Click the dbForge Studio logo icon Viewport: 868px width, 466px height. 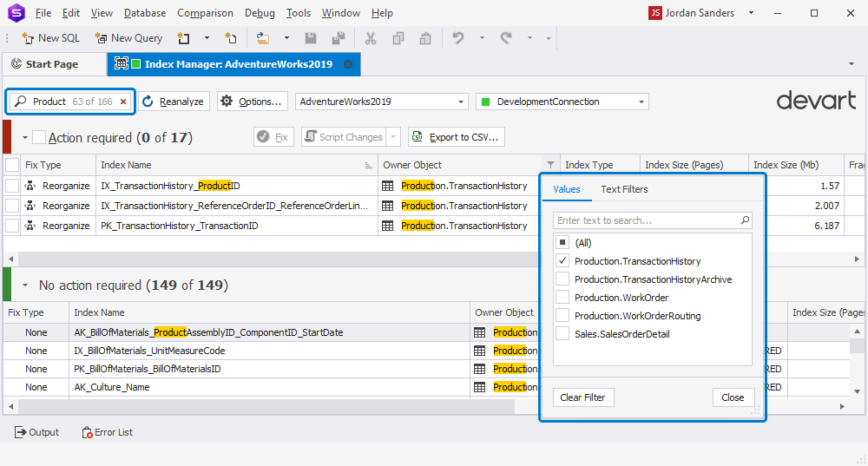point(16,13)
